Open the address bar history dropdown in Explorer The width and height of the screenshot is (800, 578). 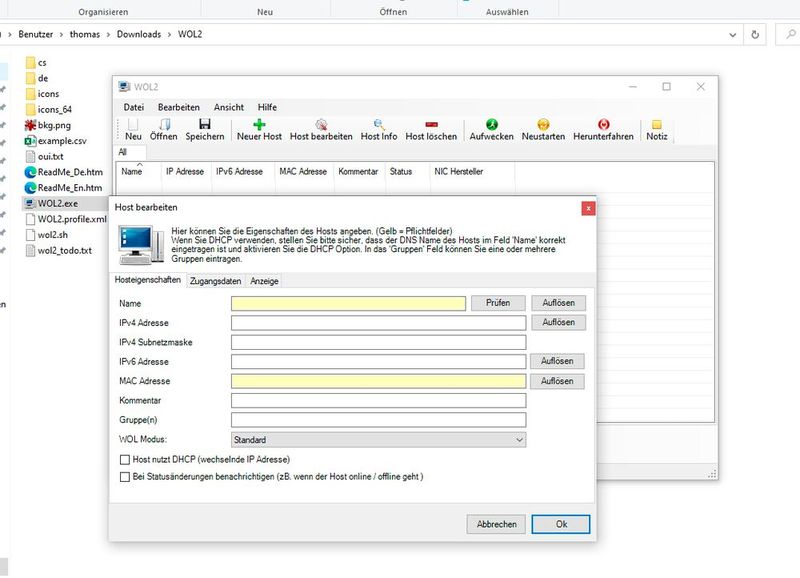coord(733,34)
